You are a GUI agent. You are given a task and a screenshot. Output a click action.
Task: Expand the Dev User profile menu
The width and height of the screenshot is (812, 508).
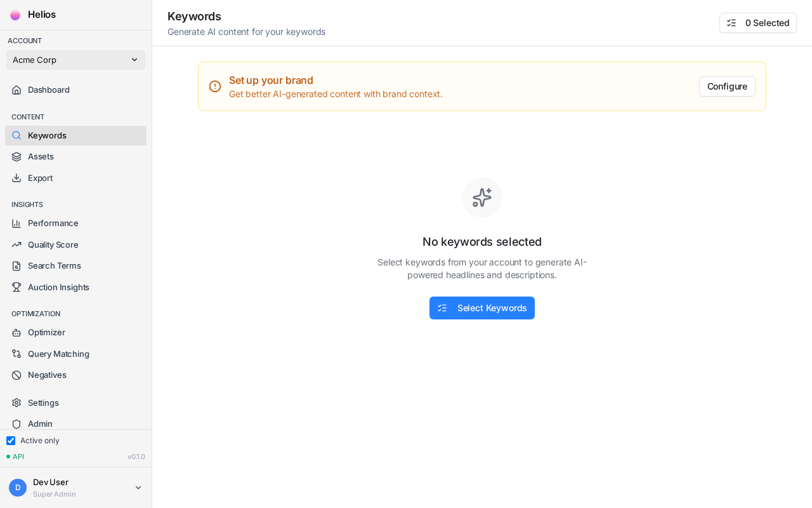[x=75, y=487]
